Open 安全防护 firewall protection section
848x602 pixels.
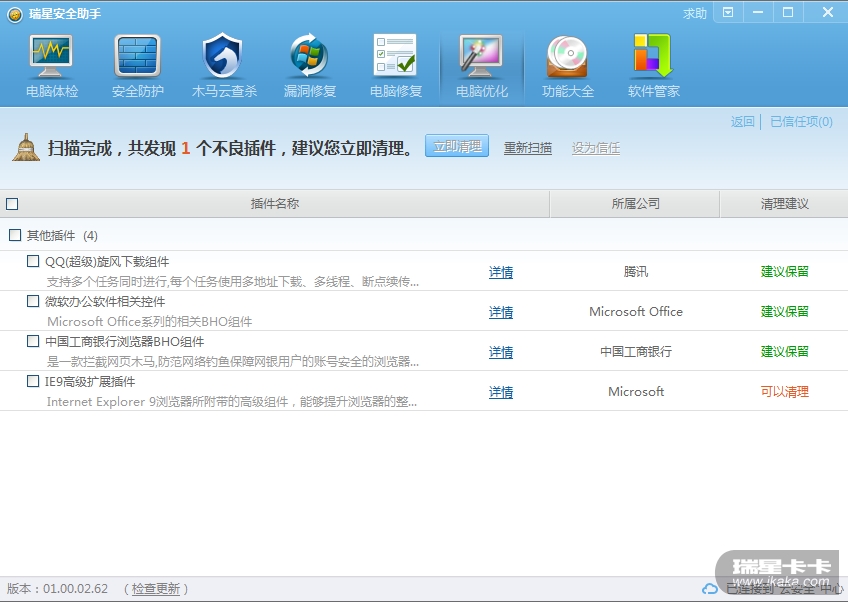pos(137,67)
